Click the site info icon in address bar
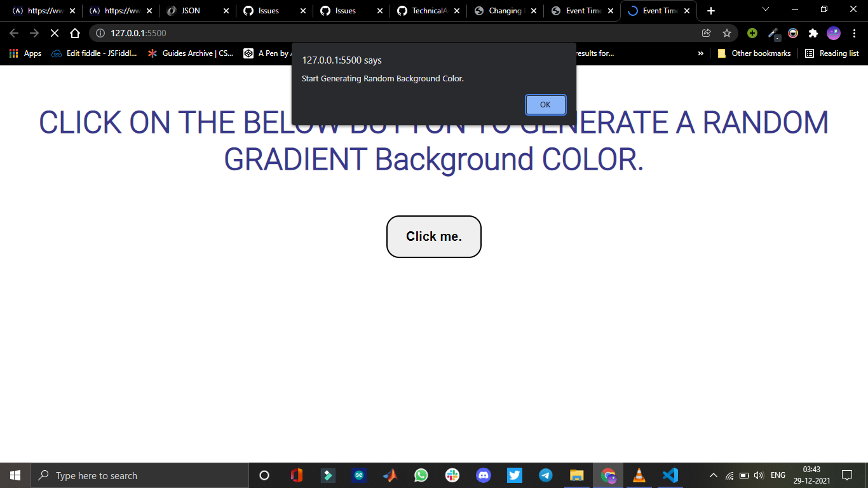 [x=100, y=33]
